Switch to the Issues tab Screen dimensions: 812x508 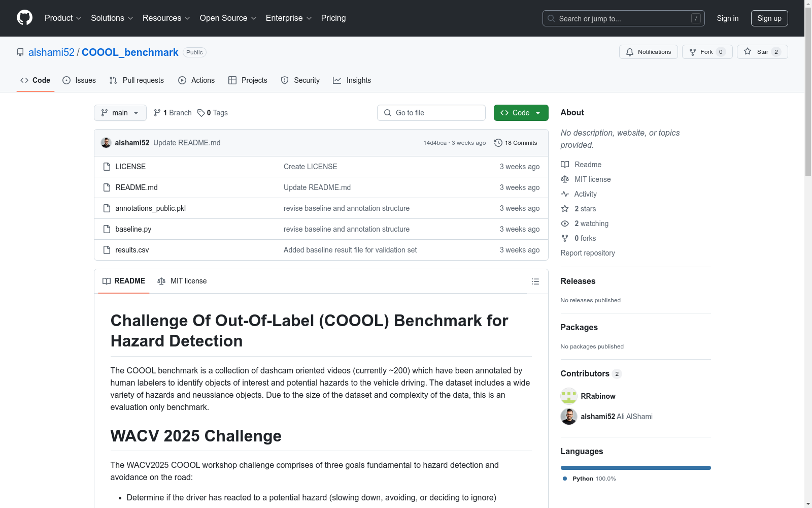pyautogui.click(x=79, y=80)
